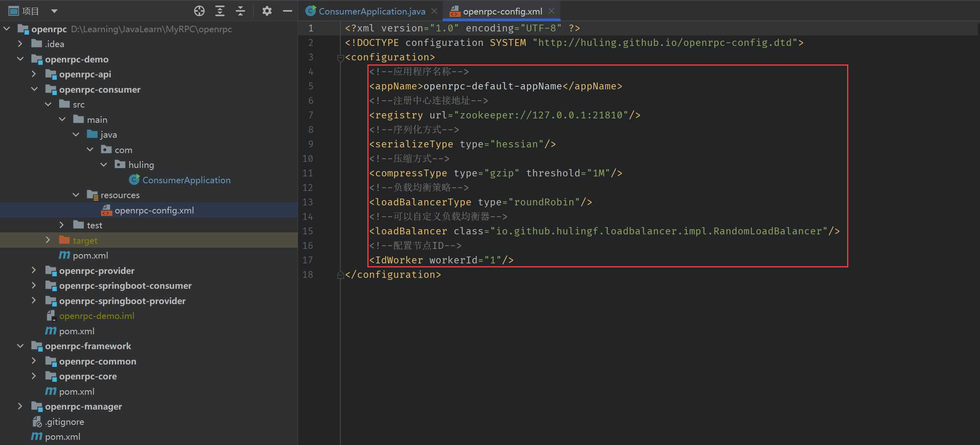Expand the test folder
980x445 pixels.
click(62, 225)
